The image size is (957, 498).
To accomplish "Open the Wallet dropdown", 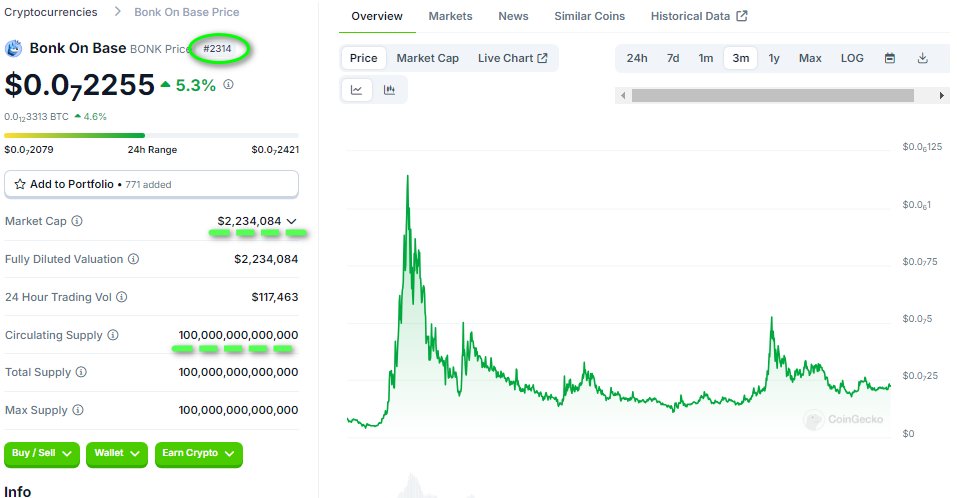I will coord(117,453).
